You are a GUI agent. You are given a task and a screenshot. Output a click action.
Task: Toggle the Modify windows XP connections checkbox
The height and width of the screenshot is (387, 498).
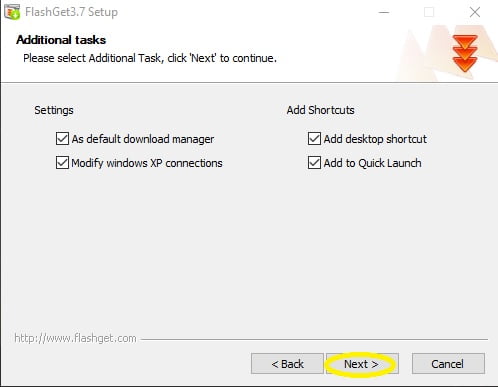pyautogui.click(x=62, y=163)
